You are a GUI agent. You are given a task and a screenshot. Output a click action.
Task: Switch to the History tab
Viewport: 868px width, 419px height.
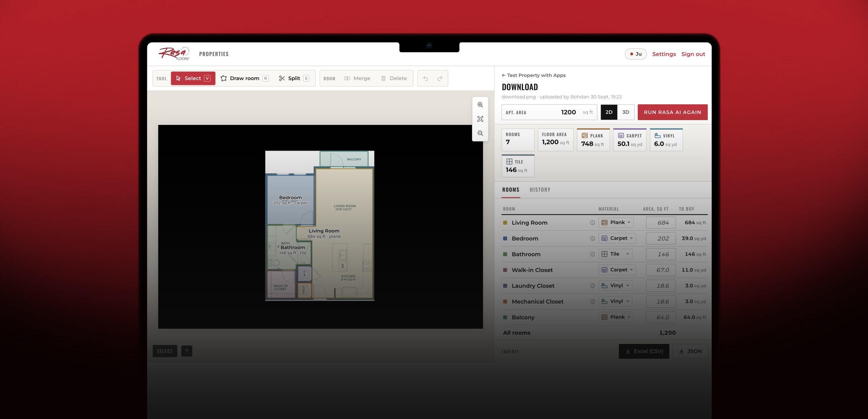pos(540,190)
